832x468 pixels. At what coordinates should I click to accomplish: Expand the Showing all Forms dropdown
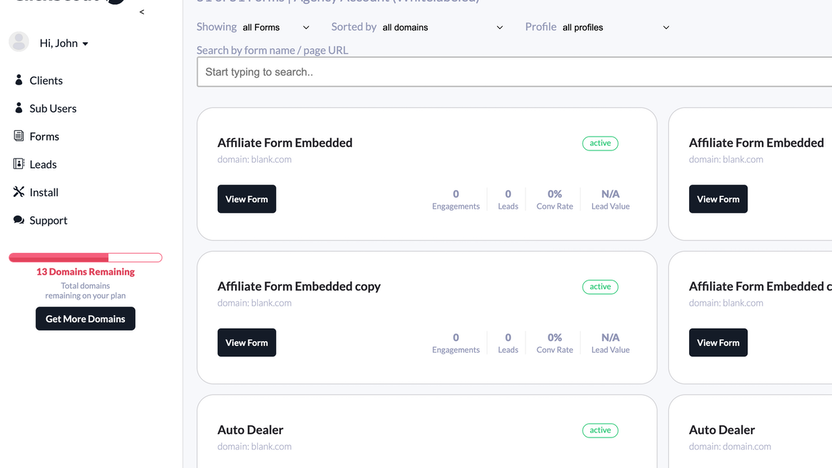(276, 28)
